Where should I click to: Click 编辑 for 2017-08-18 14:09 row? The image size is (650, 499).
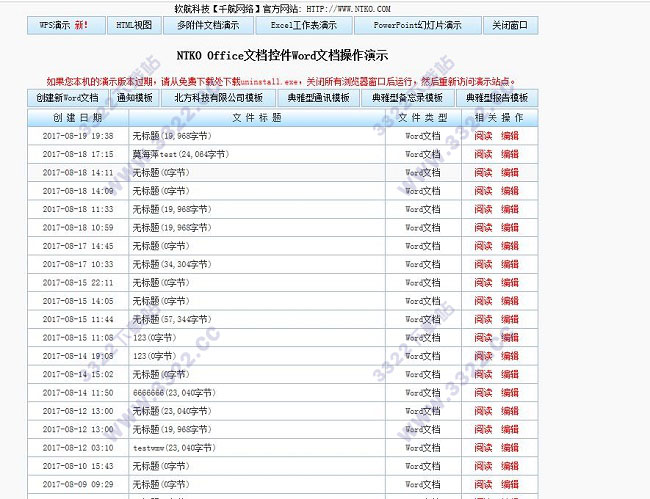pyautogui.click(x=510, y=191)
